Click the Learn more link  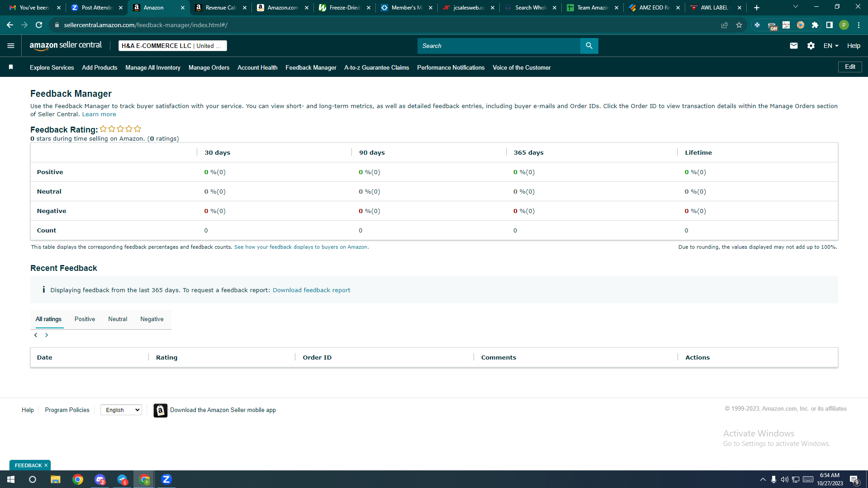click(x=99, y=114)
